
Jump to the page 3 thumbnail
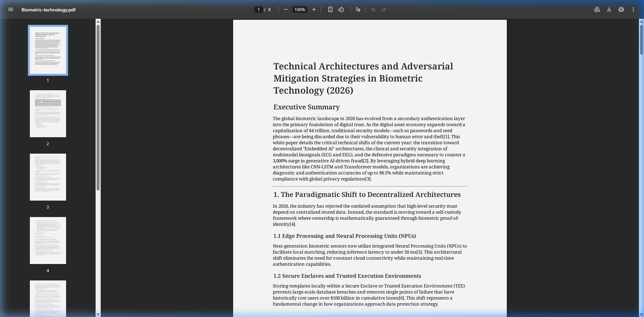click(x=48, y=177)
